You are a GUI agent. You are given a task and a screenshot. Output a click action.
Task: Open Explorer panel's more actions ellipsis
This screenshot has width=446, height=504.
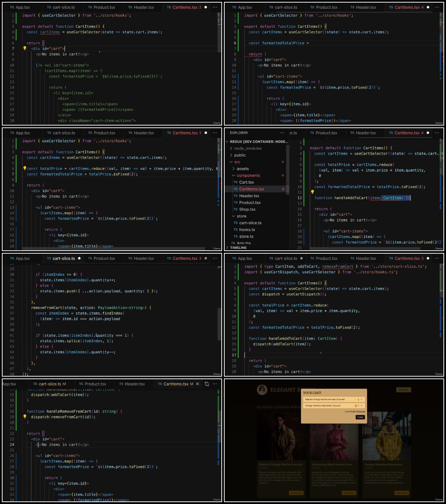tap(282, 133)
